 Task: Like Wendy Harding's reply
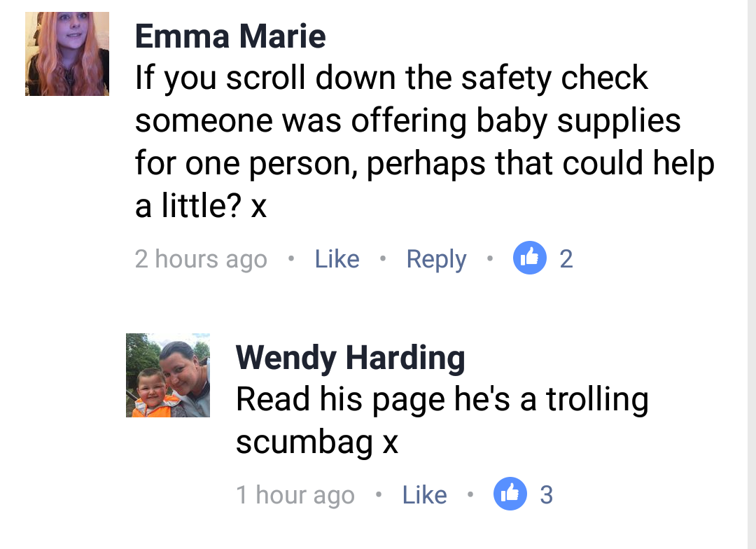click(x=425, y=495)
